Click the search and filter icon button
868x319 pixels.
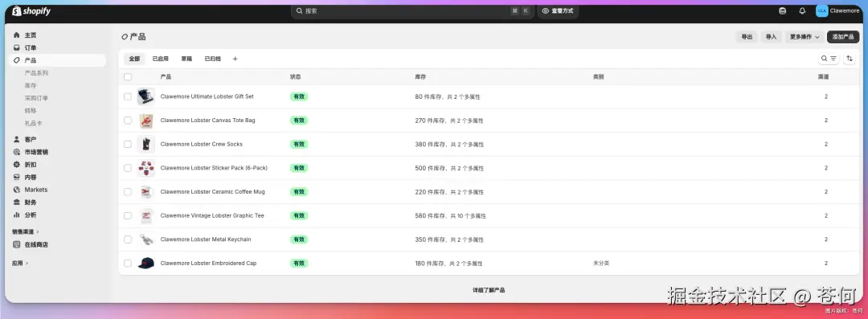829,59
